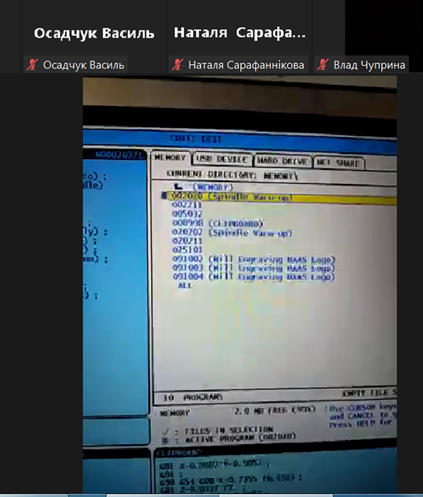Open the NET SHARE tab

339,163
